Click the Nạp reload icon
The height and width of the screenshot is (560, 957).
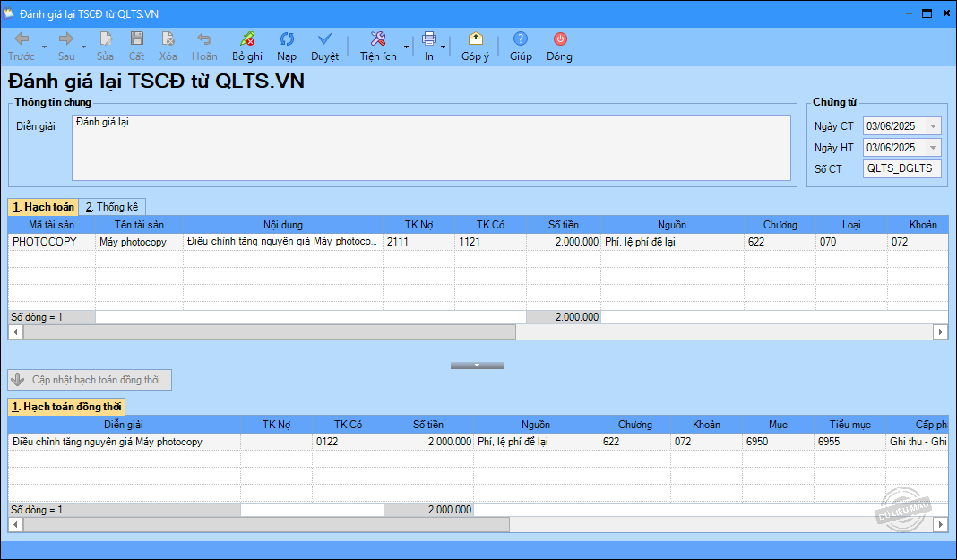[287, 39]
